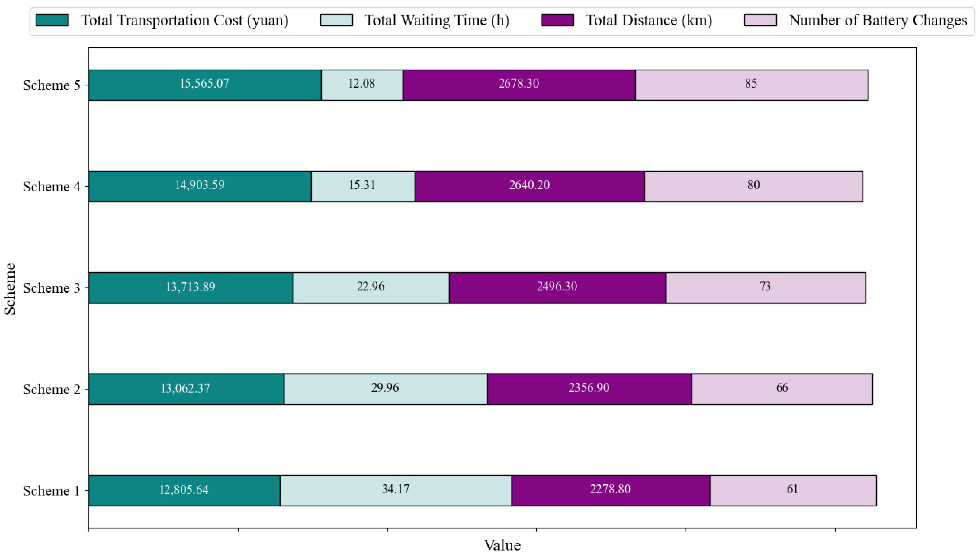Click the Number of Battery Changes legend swatch
The width and height of the screenshot is (980, 557).
(760, 20)
